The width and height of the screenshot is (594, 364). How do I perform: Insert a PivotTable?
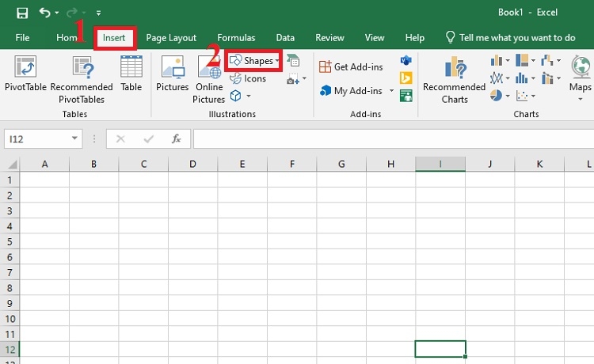[25, 74]
